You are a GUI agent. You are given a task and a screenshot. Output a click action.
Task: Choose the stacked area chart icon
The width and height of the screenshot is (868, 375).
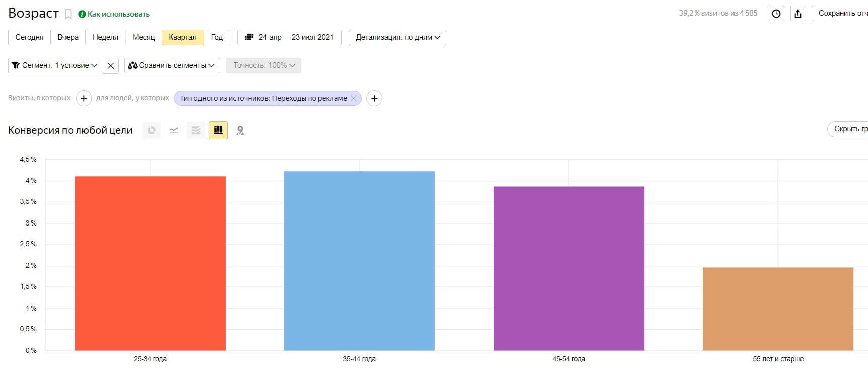(196, 130)
